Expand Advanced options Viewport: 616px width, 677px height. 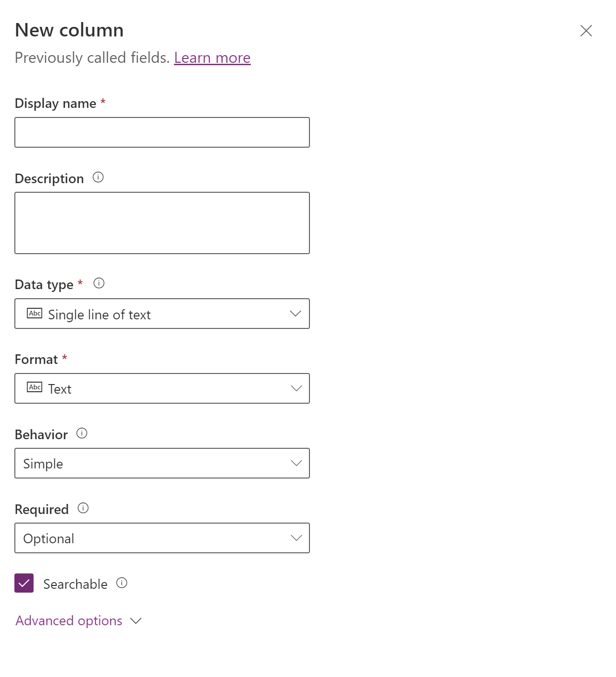pyautogui.click(x=69, y=620)
